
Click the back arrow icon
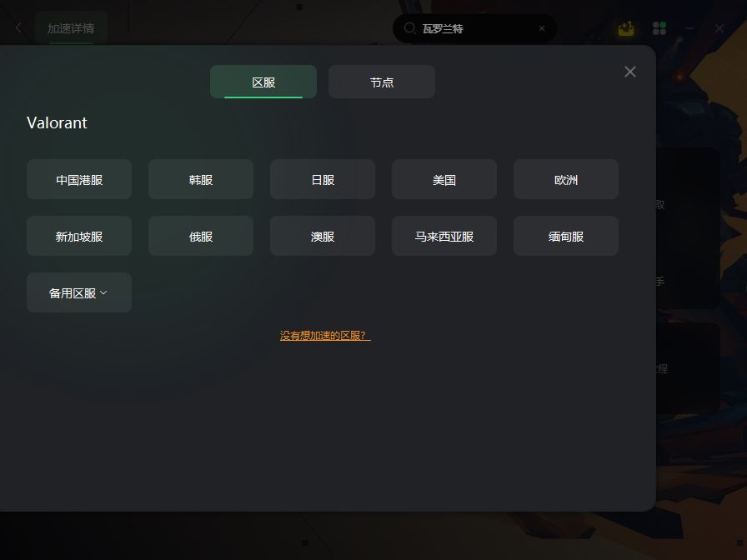(x=18, y=27)
